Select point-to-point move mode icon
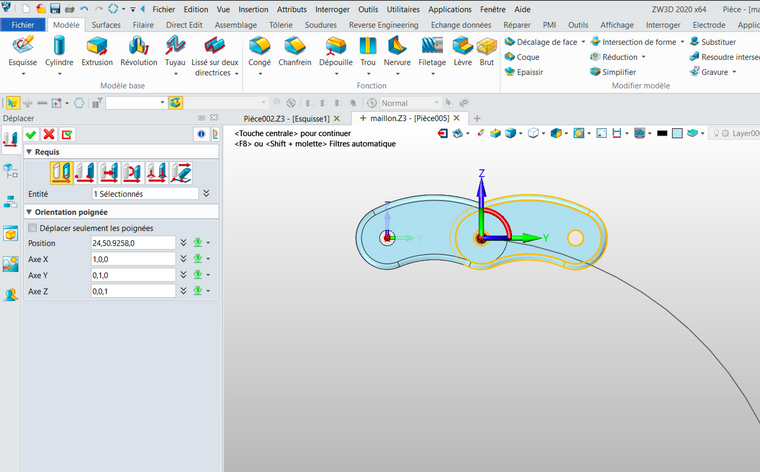Image resolution: width=760 pixels, height=472 pixels. (x=85, y=173)
